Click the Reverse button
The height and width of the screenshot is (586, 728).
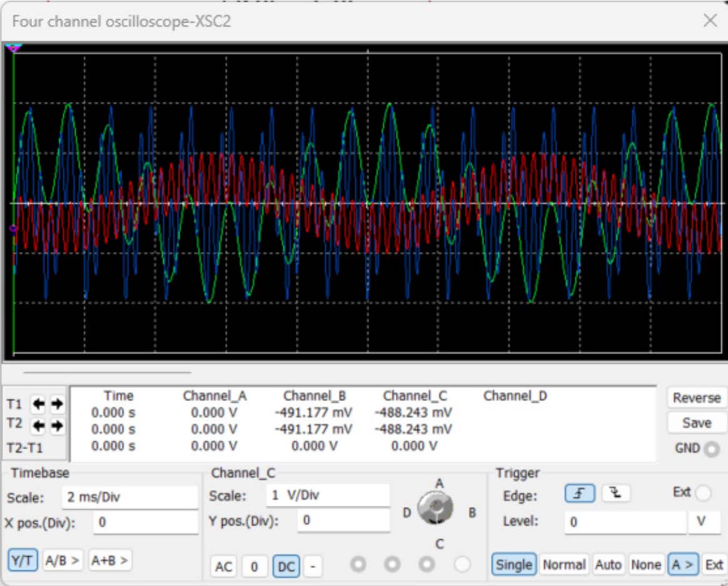(696, 398)
